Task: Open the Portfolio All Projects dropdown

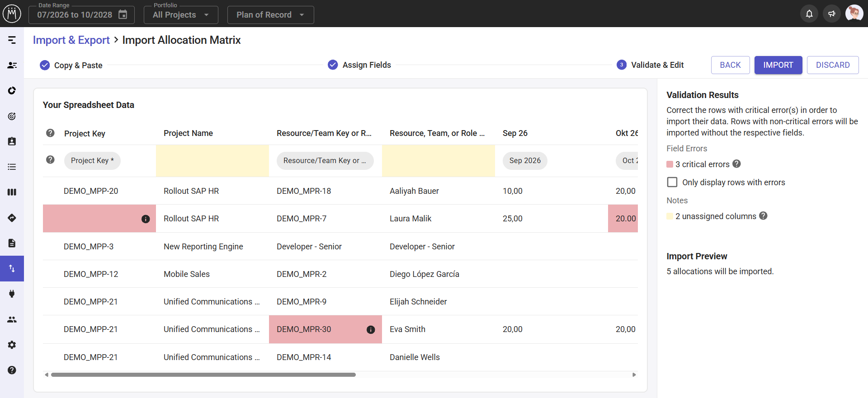Action: 181,15
